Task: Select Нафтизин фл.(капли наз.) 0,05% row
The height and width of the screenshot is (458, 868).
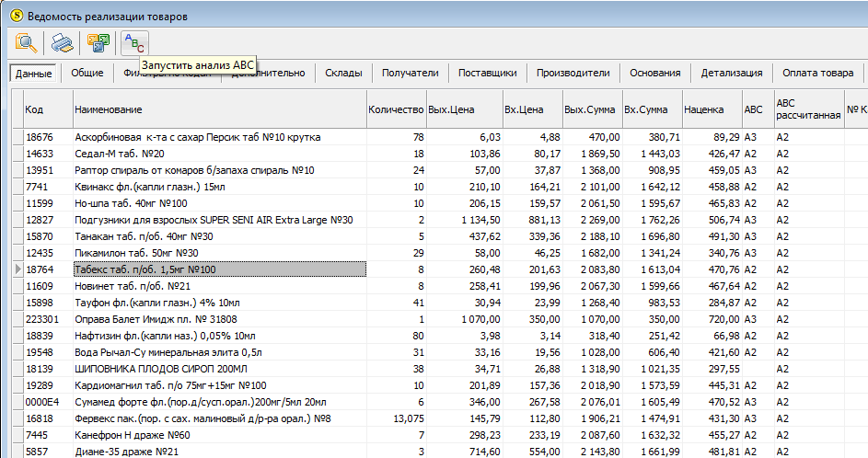Action: click(440, 336)
